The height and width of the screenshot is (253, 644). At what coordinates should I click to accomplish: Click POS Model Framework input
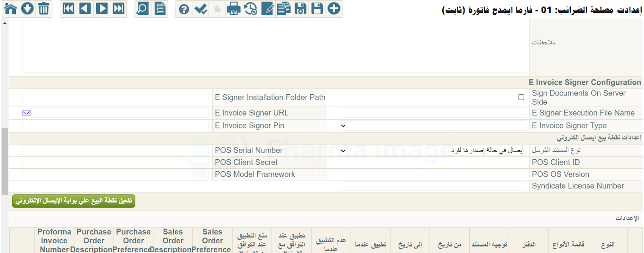click(x=115, y=174)
